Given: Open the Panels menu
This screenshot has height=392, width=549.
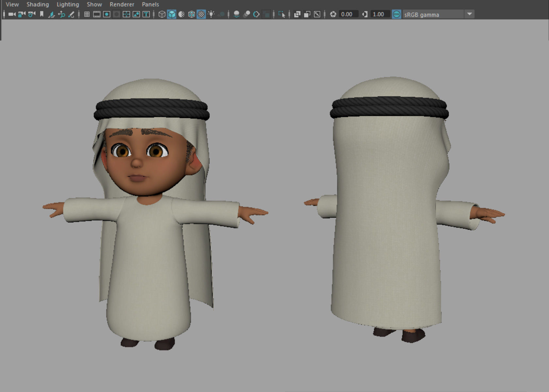Looking at the screenshot, I should point(150,4).
